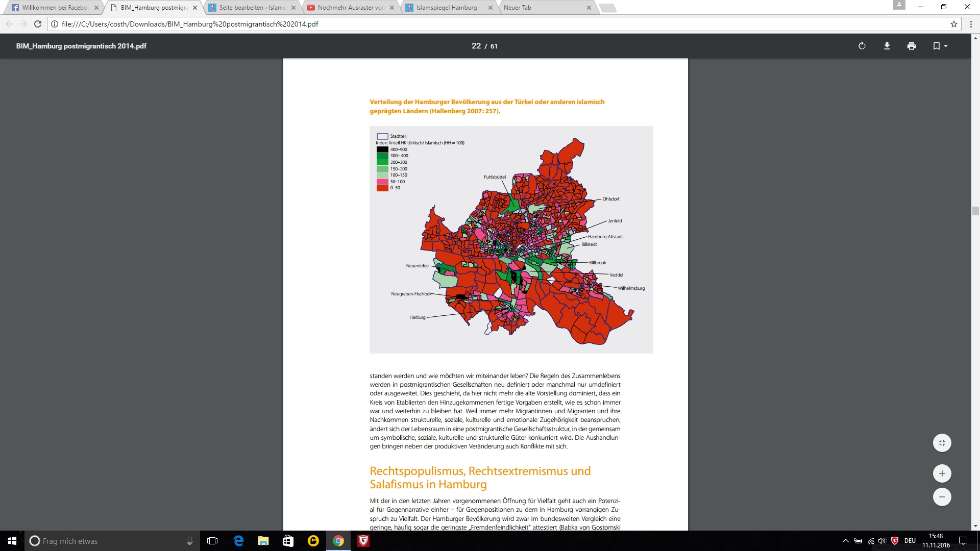Screen dimensions: 980x551
Task: Open the Action Center notifications
Action: [963, 541]
